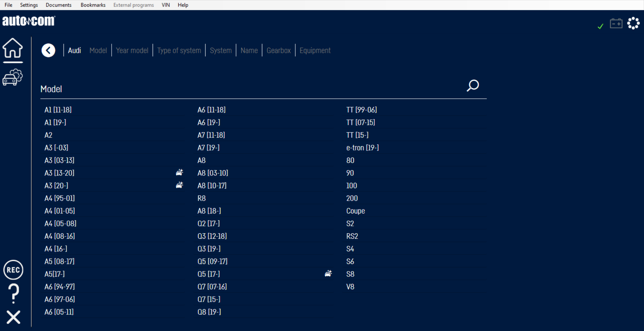Open the File menu
This screenshot has height=331, width=644.
(8, 5)
